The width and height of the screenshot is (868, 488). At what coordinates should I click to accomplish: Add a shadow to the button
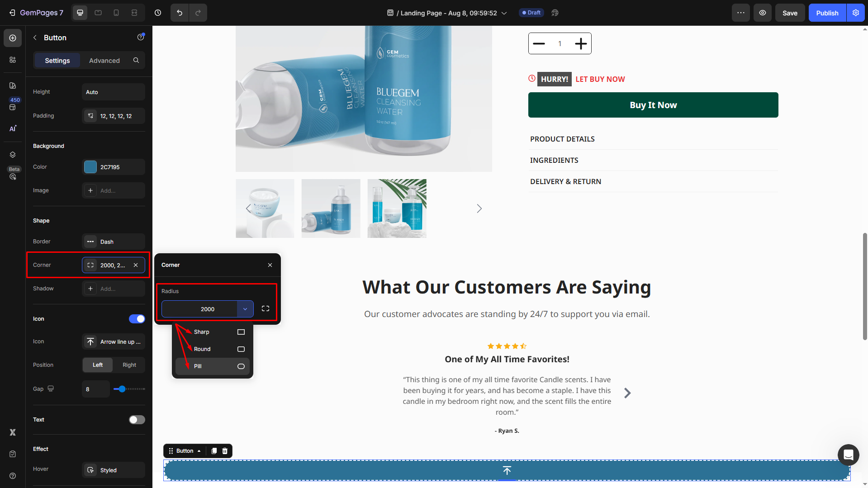114,289
